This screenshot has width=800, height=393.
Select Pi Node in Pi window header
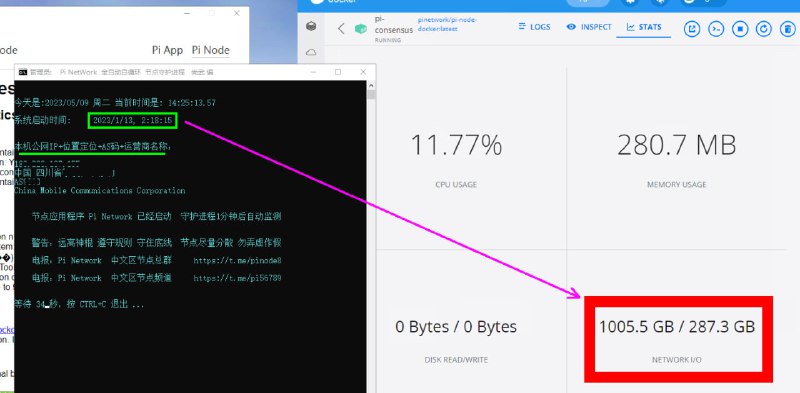[210, 50]
